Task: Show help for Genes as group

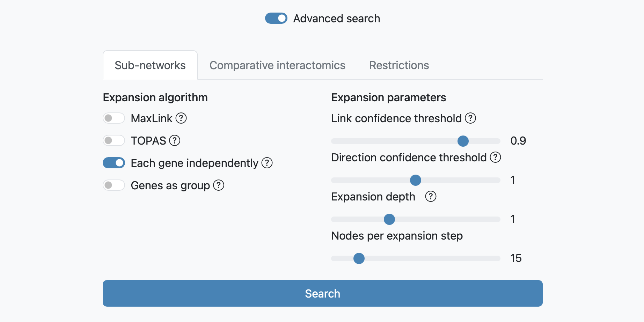Action: click(219, 185)
